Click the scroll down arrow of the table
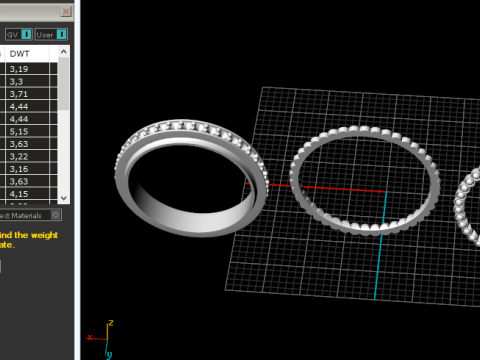 (64, 198)
